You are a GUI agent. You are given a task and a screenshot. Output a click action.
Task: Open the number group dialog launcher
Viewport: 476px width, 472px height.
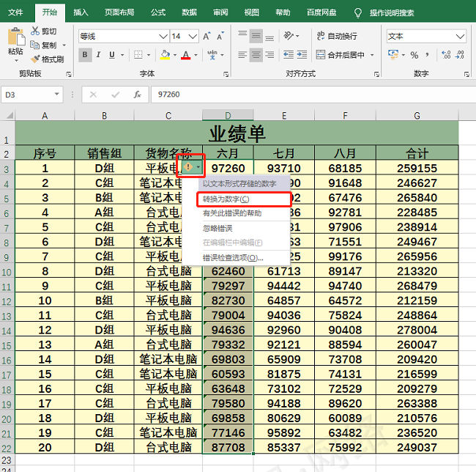tap(466, 74)
